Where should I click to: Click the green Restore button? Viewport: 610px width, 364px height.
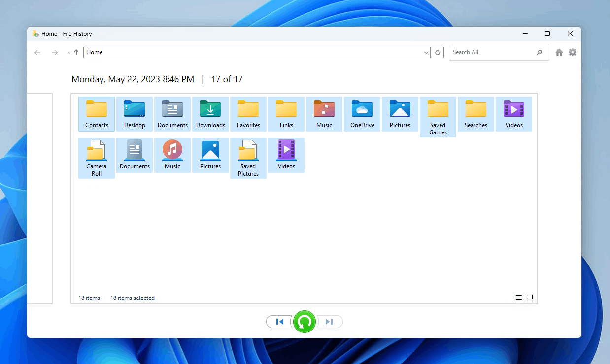click(x=305, y=322)
